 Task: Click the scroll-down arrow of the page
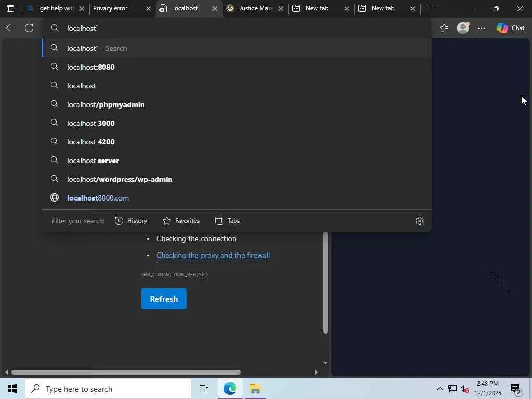pyautogui.click(x=325, y=363)
